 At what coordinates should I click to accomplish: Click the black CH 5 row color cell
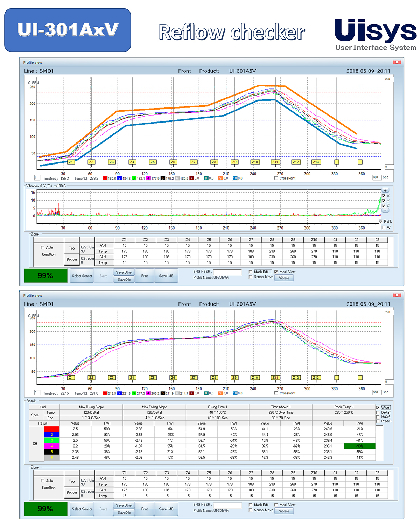pyautogui.click(x=52, y=452)
